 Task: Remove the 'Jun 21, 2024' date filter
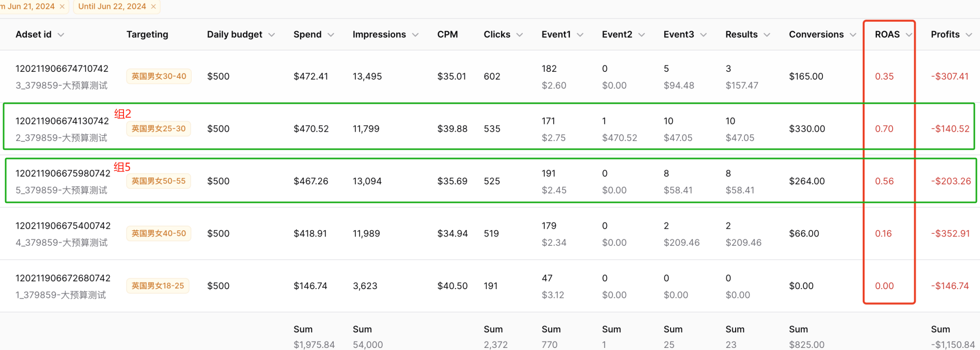click(63, 7)
